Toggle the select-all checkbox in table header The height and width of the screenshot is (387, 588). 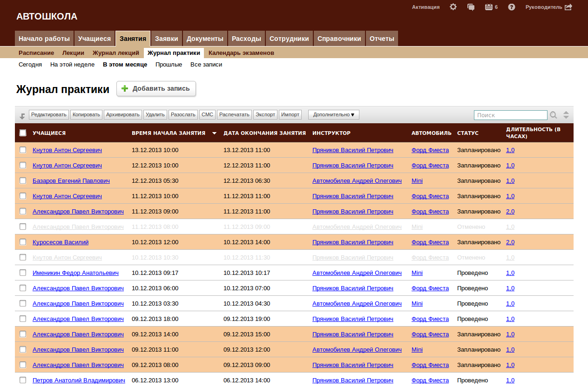(x=23, y=133)
